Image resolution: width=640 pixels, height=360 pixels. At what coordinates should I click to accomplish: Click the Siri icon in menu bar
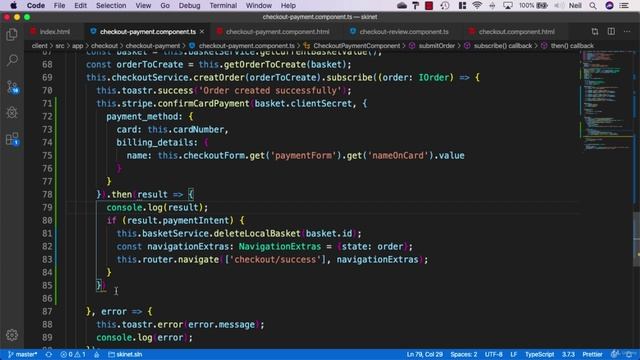click(609, 6)
